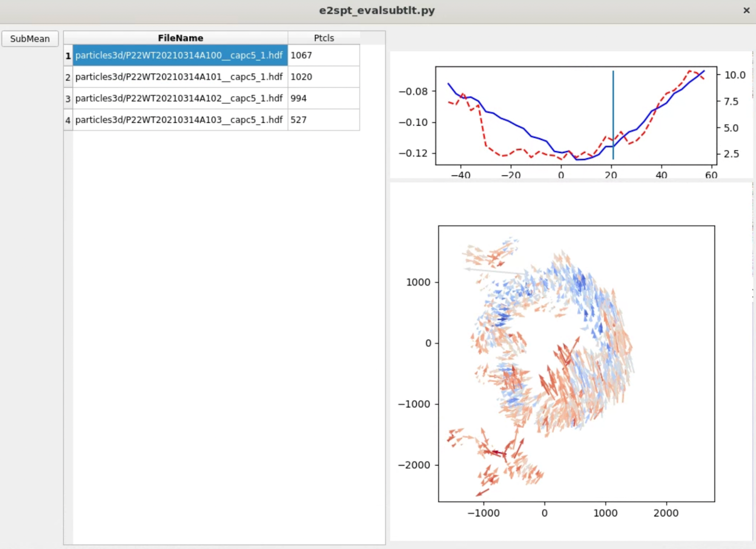
Task: Pick the A103__capc5_1.hdf file entry
Action: click(x=179, y=120)
